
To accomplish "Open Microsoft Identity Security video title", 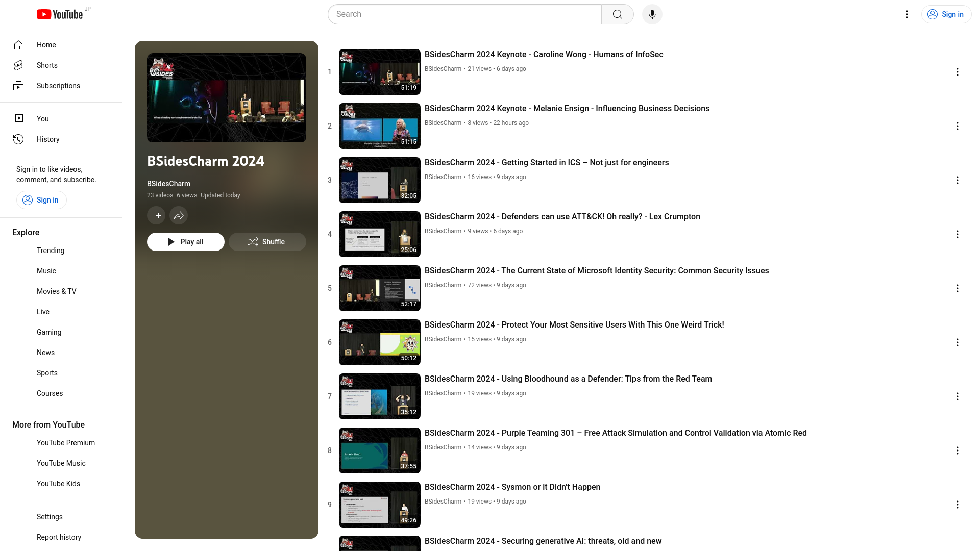I will [x=597, y=271].
